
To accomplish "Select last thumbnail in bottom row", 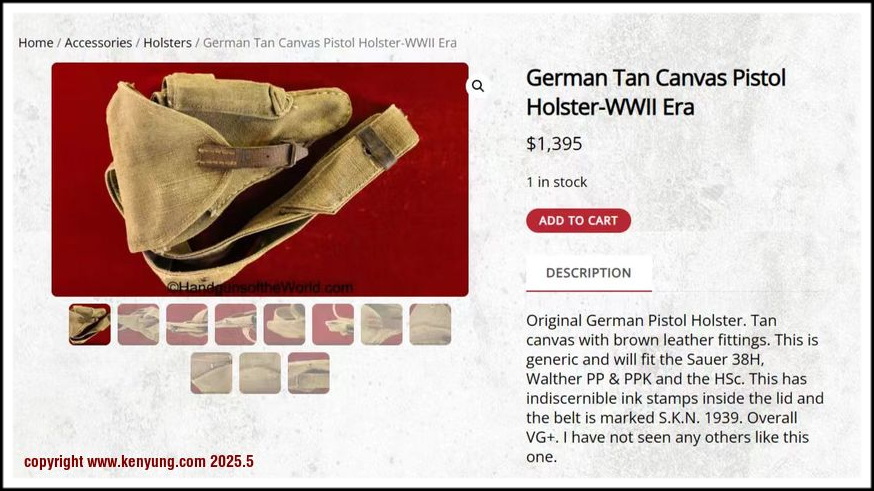I will tap(309, 373).
